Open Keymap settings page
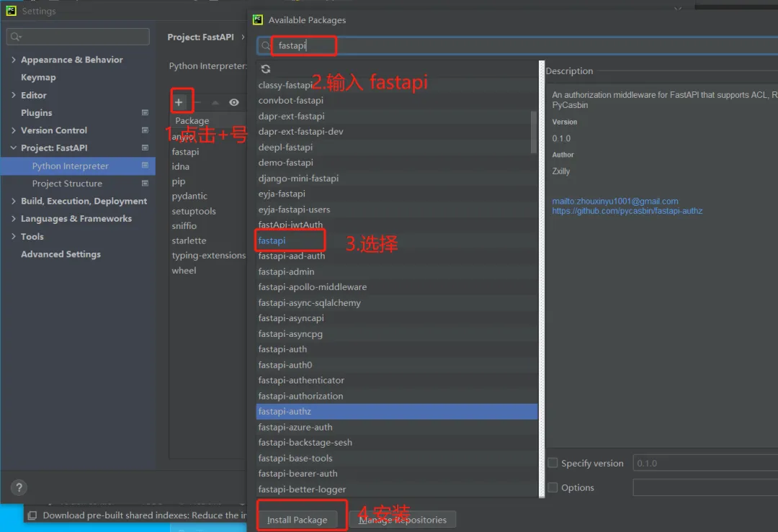This screenshot has height=532, width=778. pyautogui.click(x=38, y=77)
